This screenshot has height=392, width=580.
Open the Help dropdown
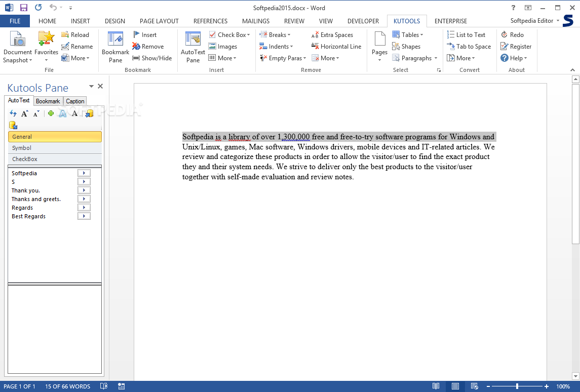514,58
